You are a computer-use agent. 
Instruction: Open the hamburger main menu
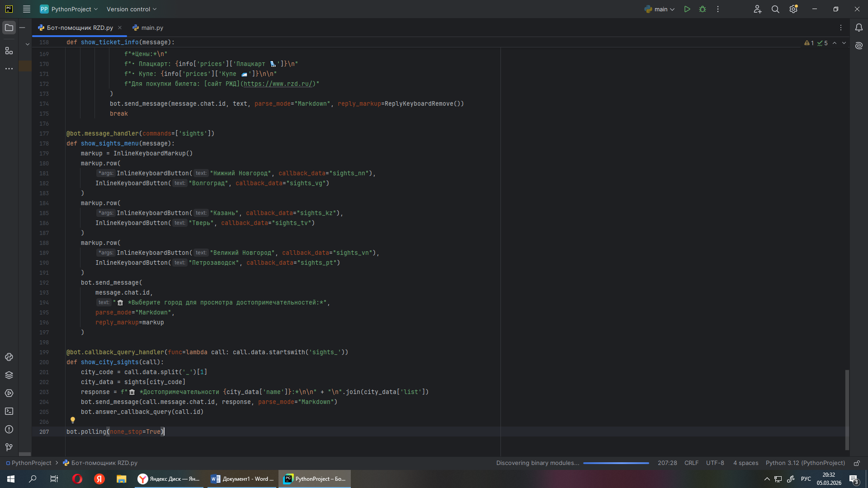point(27,9)
